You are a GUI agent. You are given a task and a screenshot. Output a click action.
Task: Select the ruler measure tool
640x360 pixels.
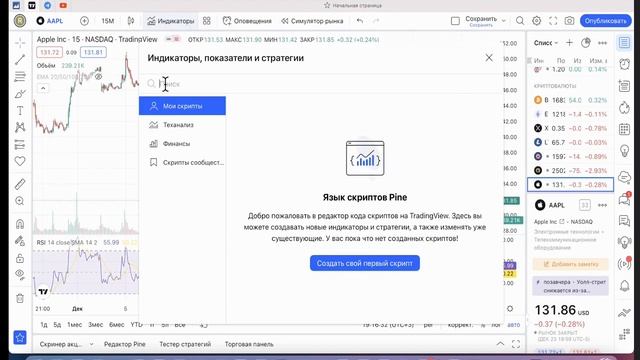(20, 184)
